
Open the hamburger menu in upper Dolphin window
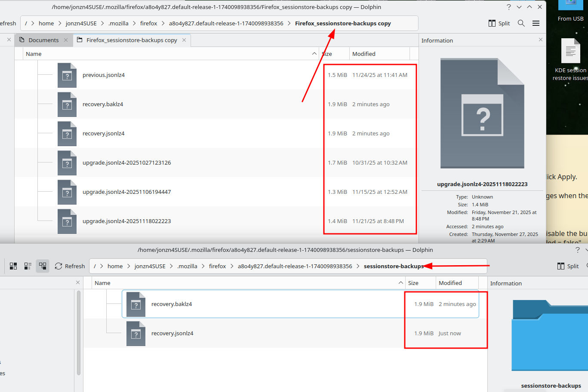point(536,23)
